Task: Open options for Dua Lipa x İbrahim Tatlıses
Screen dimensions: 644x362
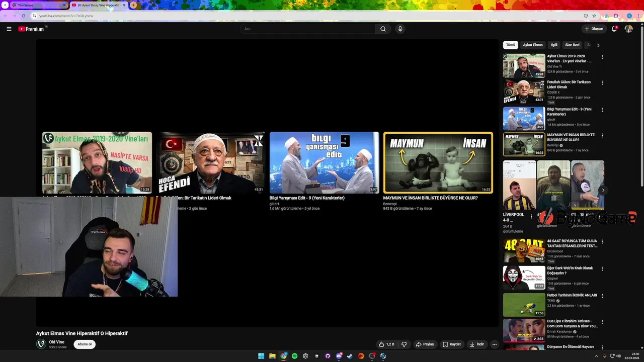Action: coord(602,321)
